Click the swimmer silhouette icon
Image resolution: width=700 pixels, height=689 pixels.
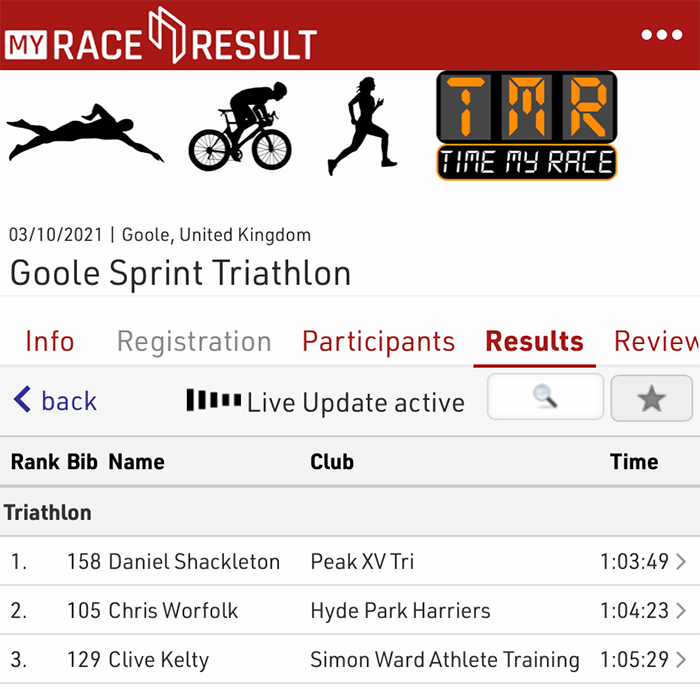coord(84,134)
